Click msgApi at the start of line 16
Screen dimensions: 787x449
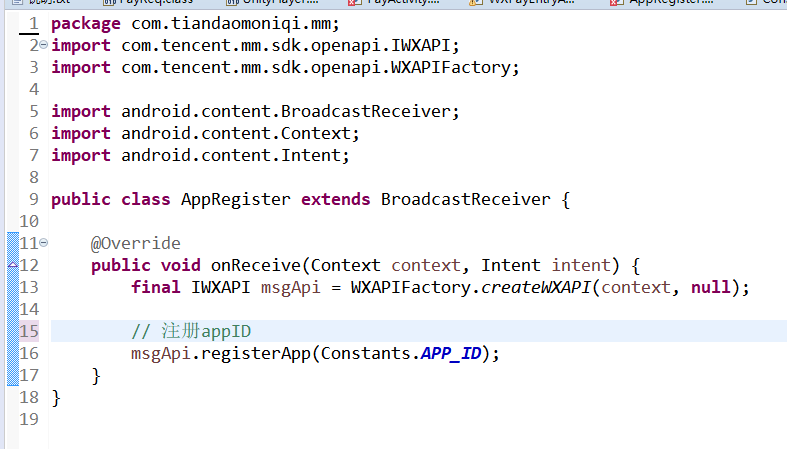161,354
